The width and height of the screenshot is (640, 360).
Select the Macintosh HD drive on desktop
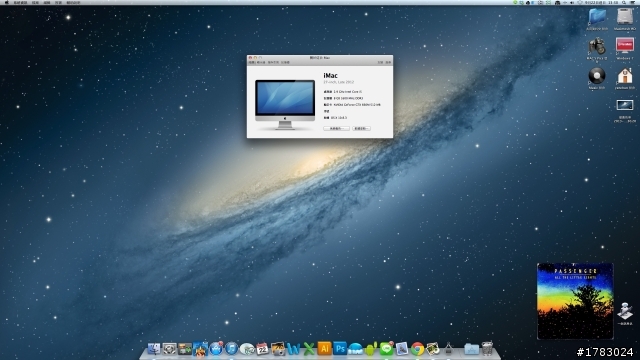click(x=625, y=17)
